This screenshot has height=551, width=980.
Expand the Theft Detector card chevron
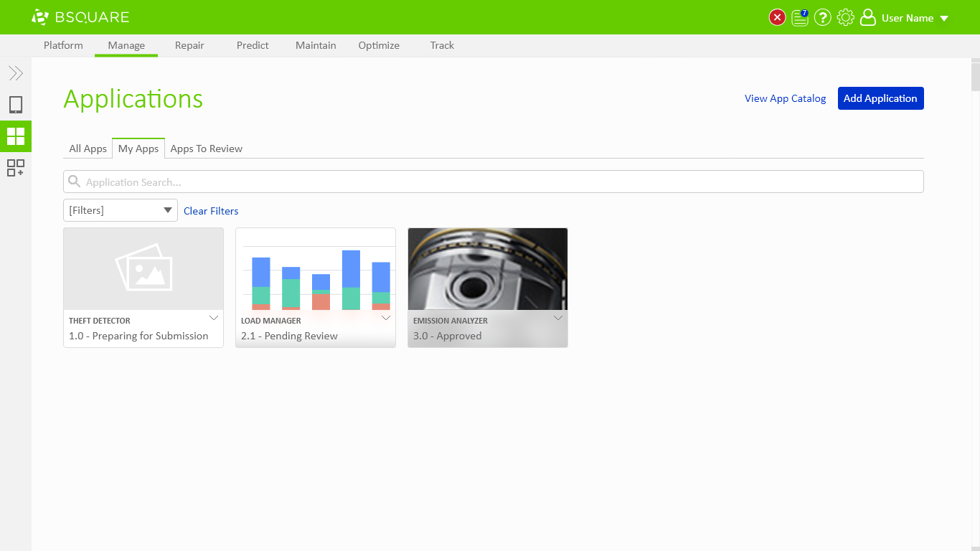point(214,318)
